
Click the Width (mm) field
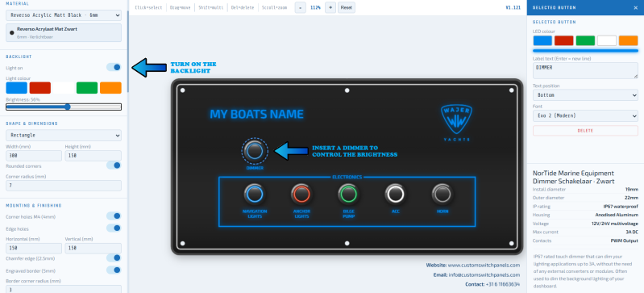pyautogui.click(x=34, y=156)
